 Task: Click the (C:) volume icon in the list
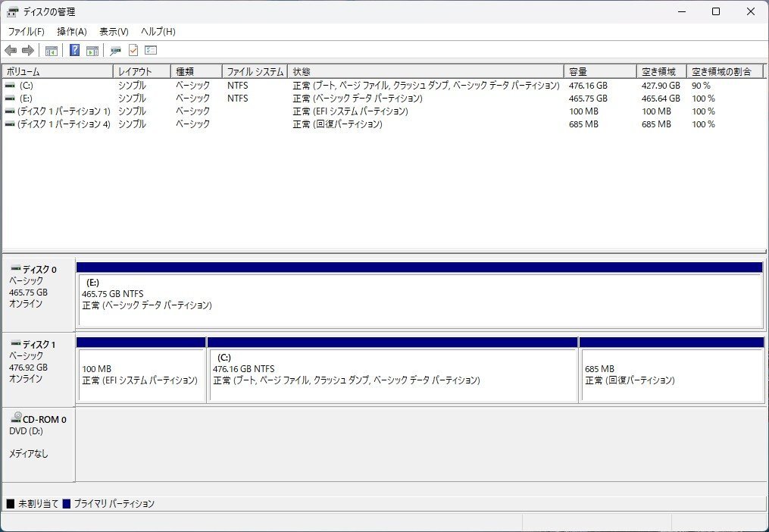9,85
